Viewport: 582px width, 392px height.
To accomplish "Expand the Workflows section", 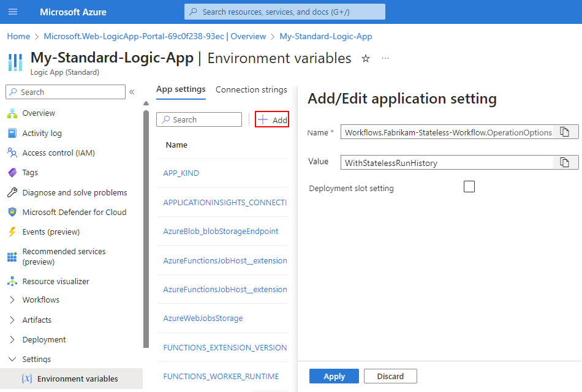I will pyautogui.click(x=41, y=300).
